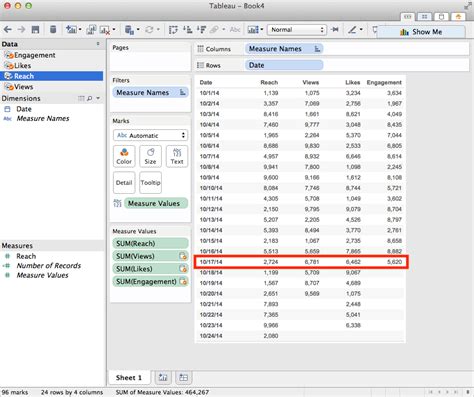Click the SUM(Reach) pill in Measure Values

pos(150,243)
